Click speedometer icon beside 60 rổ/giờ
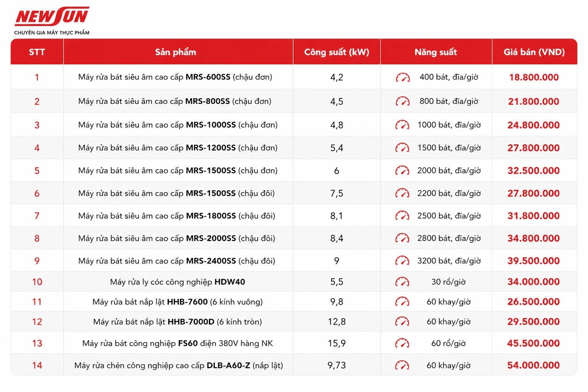Image resolution: width=588 pixels, height=392 pixels. pyautogui.click(x=402, y=343)
